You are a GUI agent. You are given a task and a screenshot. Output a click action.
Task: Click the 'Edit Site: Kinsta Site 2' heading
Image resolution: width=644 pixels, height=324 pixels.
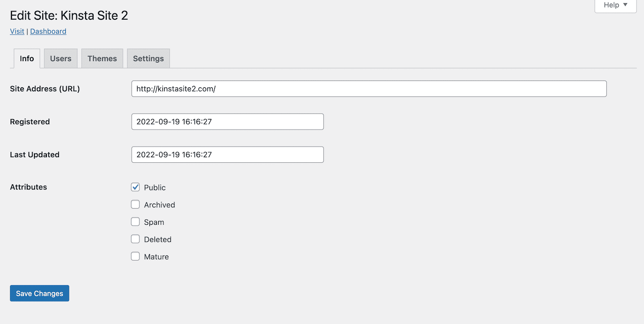pyautogui.click(x=69, y=16)
